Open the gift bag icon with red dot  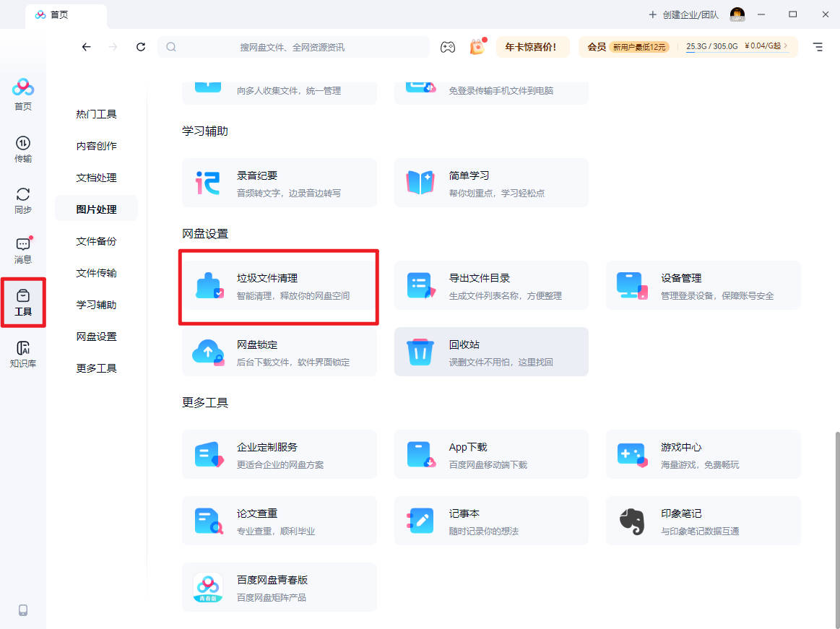(x=477, y=47)
